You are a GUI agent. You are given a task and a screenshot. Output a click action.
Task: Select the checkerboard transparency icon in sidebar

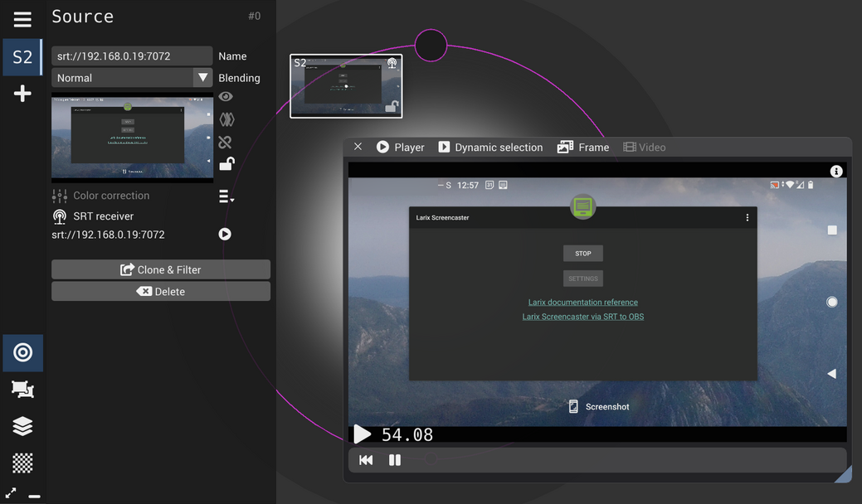click(22, 462)
